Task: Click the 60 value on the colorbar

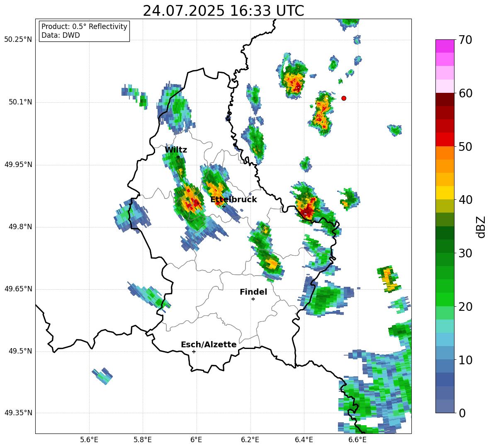Action: (x=465, y=93)
